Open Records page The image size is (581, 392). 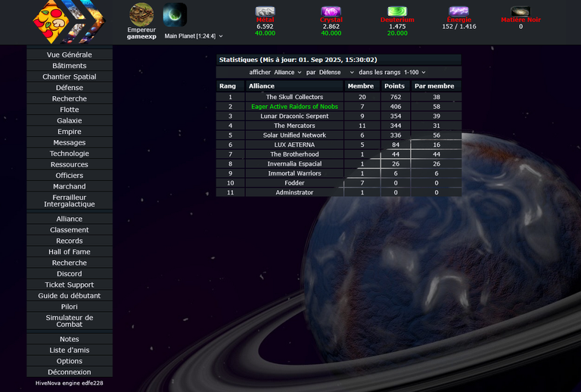70,241
